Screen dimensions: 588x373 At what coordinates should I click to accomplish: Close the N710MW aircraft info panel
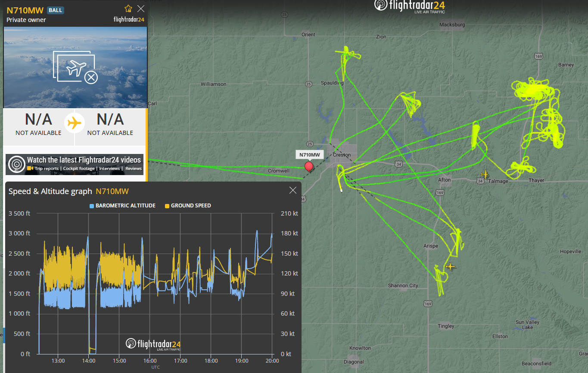[x=141, y=9]
